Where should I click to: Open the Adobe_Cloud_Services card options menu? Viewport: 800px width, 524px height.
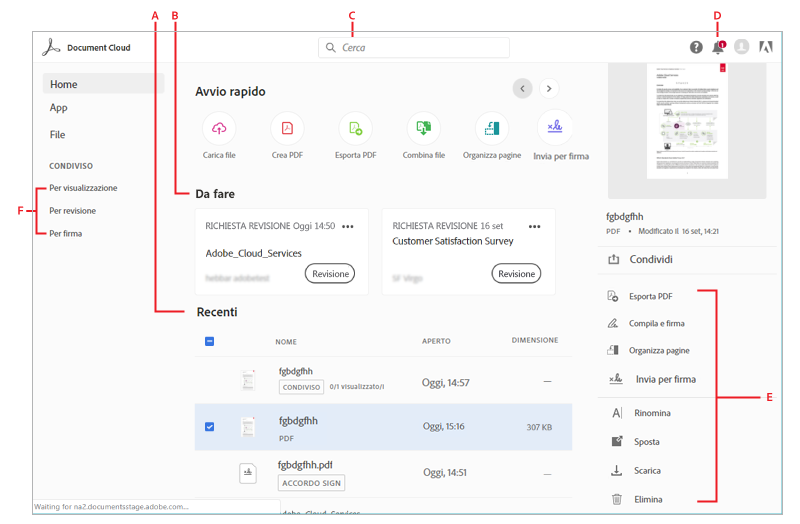347,226
